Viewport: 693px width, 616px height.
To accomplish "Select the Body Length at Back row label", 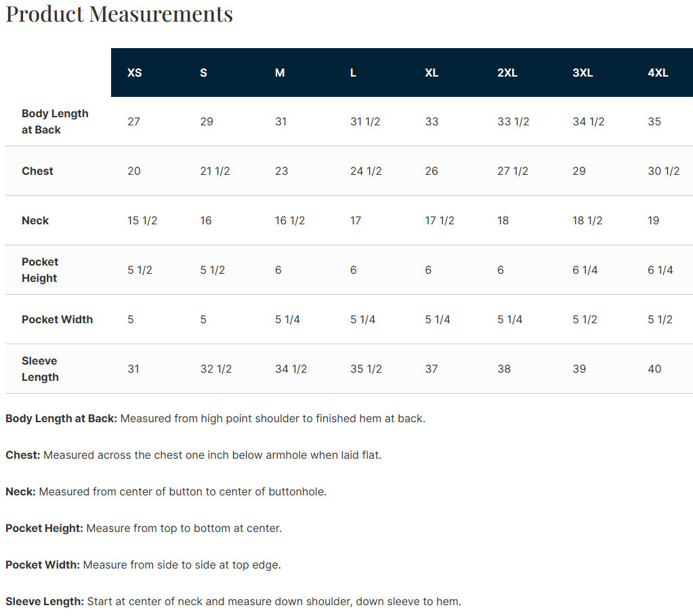I will click(55, 121).
